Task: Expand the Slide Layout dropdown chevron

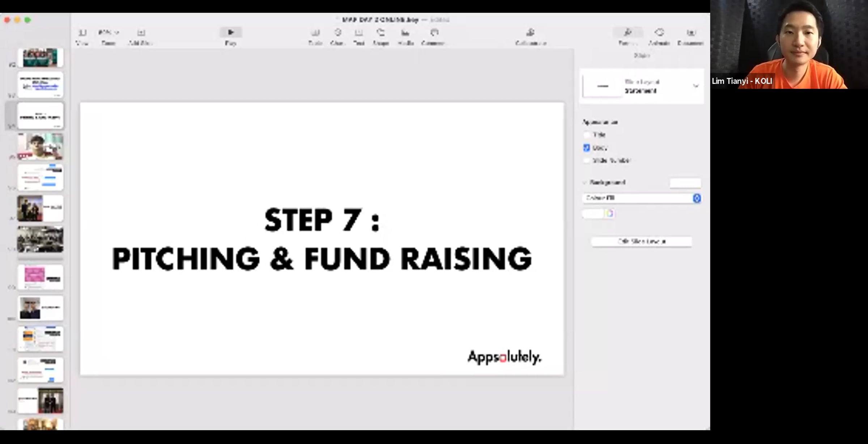Action: point(695,86)
